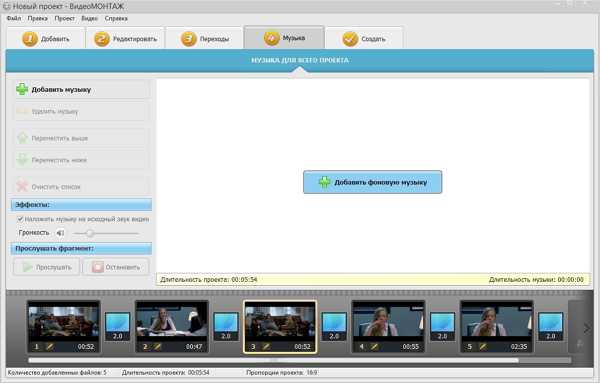Click Добавить фоновую музыку button
The image size is (600, 383).
coord(372,182)
